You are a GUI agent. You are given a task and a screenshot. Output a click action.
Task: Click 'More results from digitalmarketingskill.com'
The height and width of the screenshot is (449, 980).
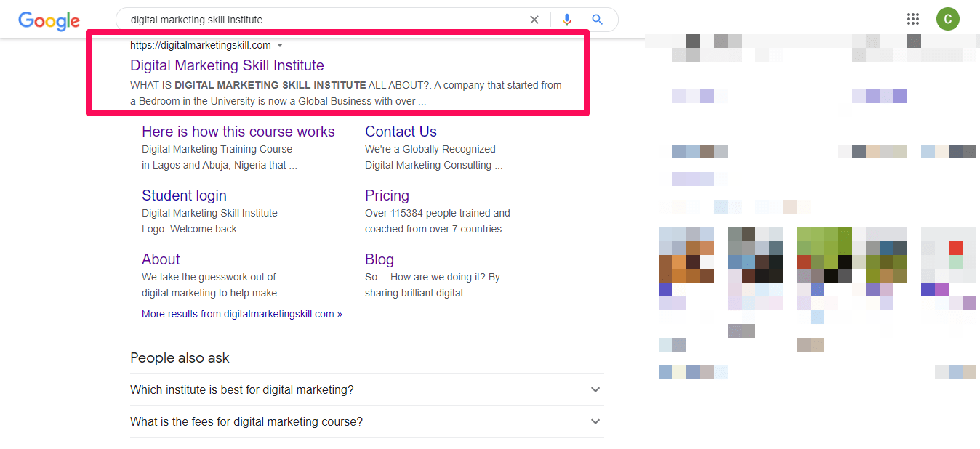pyautogui.click(x=241, y=314)
